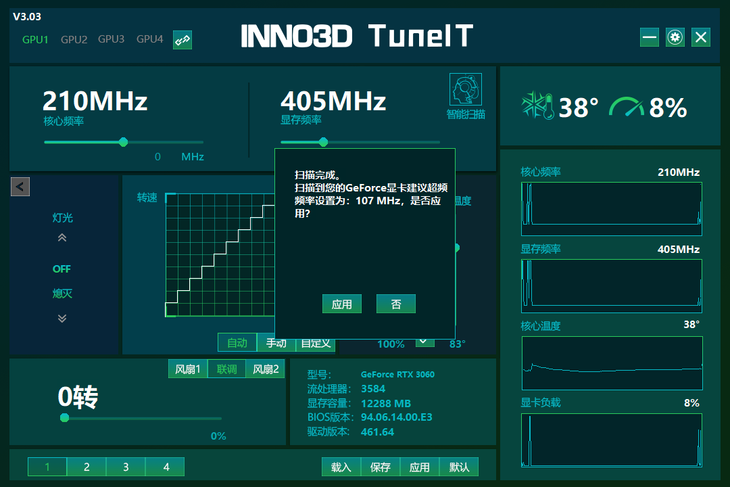The width and height of the screenshot is (730, 487).
Task: Click the 保存 save button
Action: click(380, 467)
